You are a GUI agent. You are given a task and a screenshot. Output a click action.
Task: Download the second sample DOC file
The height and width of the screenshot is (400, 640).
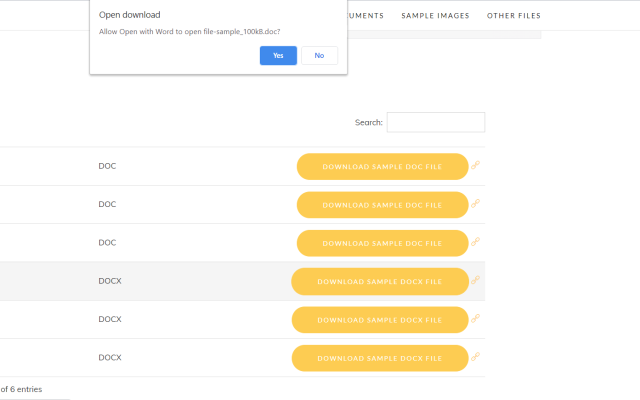pos(382,205)
